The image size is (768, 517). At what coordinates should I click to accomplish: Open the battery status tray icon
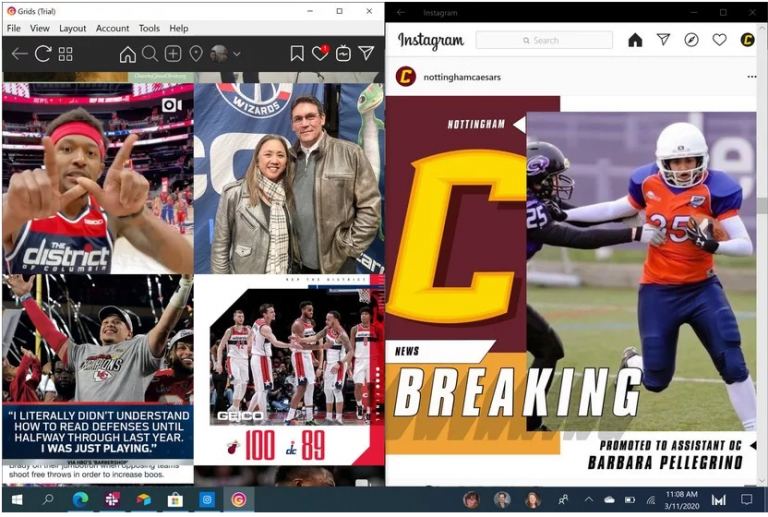(630, 500)
